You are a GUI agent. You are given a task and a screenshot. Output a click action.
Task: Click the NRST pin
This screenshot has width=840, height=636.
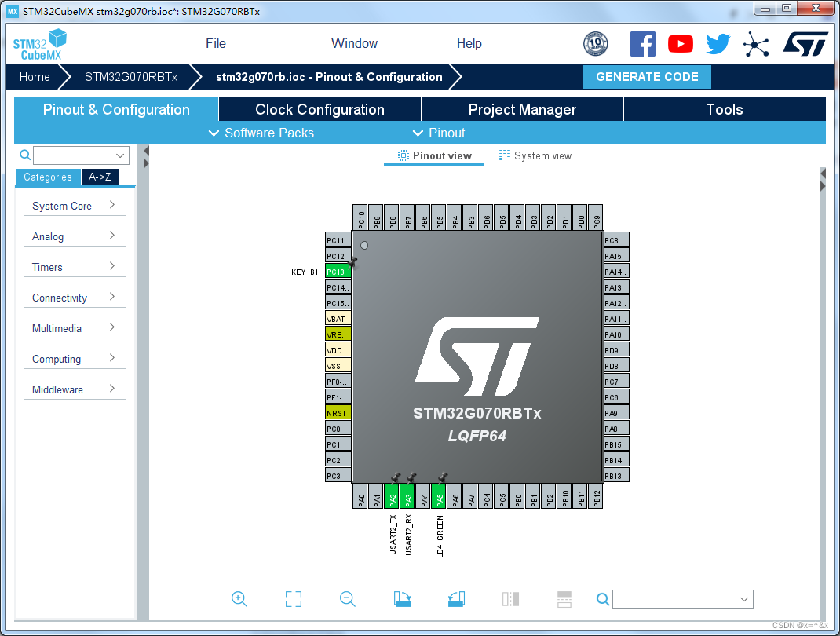tap(338, 412)
